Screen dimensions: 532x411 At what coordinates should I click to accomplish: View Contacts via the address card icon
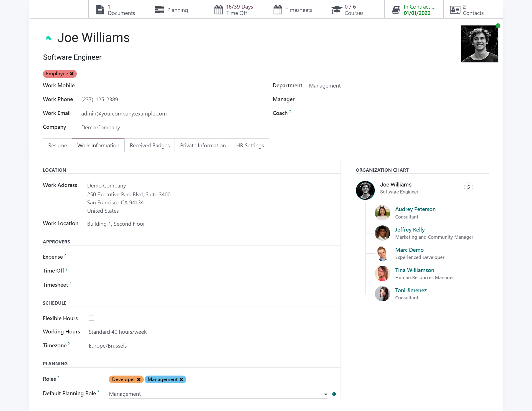454,9
